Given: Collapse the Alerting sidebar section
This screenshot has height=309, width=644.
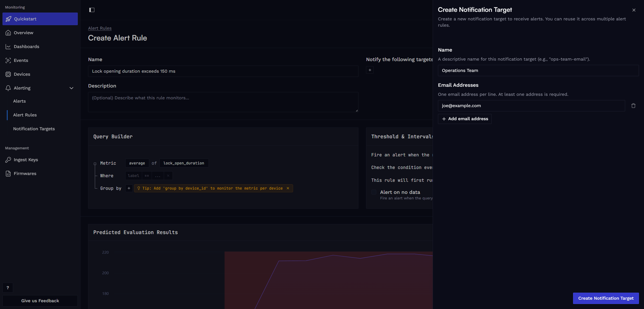Looking at the screenshot, I should tap(71, 88).
